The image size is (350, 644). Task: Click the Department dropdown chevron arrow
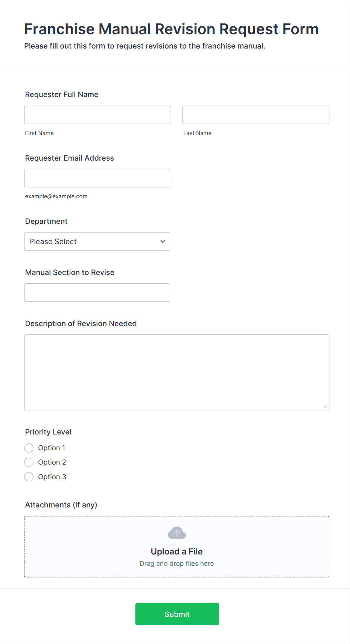pyautogui.click(x=163, y=241)
